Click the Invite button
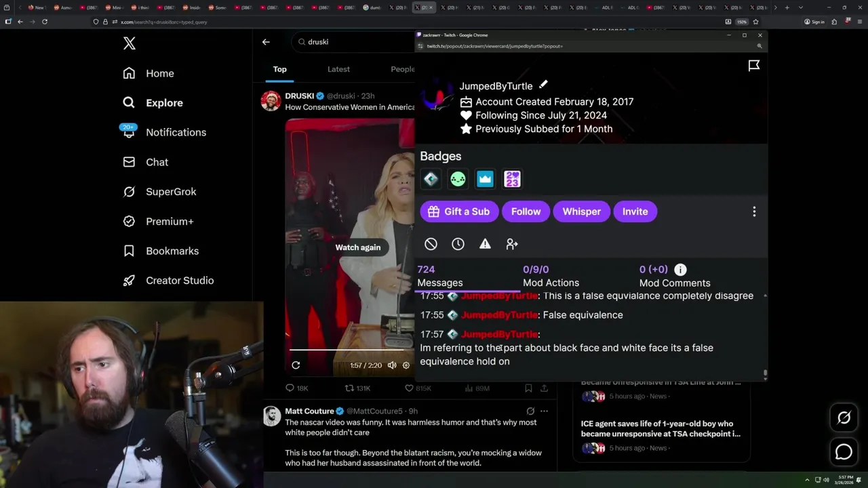Viewport: 868px width, 488px height. (635, 211)
